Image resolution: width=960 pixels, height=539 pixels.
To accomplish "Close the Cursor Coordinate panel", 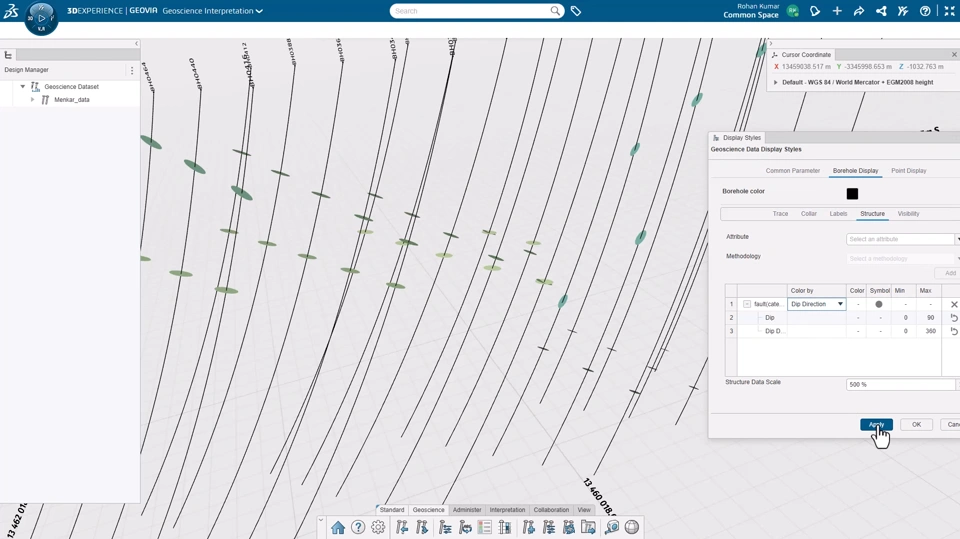I will (954, 55).
